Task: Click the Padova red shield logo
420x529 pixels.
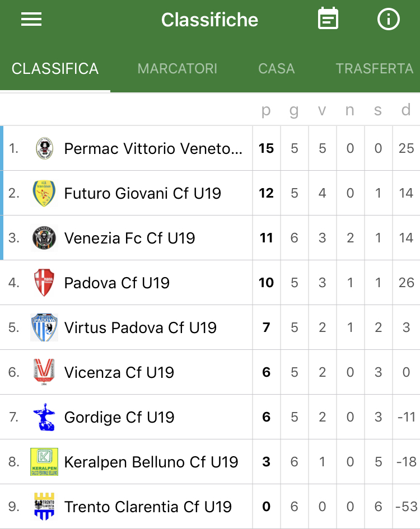Action: 44,282
